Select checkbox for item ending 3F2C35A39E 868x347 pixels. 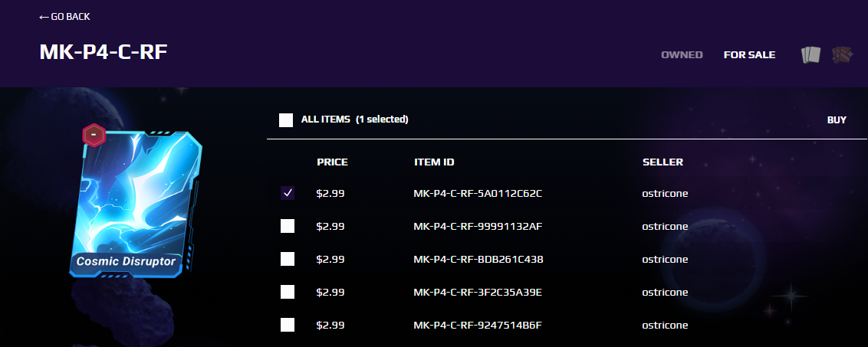288,292
